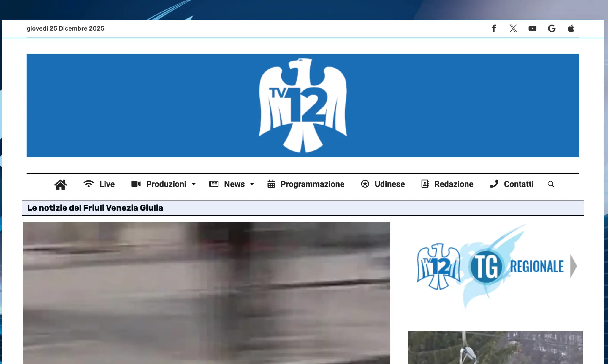Expand the Produzioni dropdown arrow
608x364 pixels.
[194, 184]
